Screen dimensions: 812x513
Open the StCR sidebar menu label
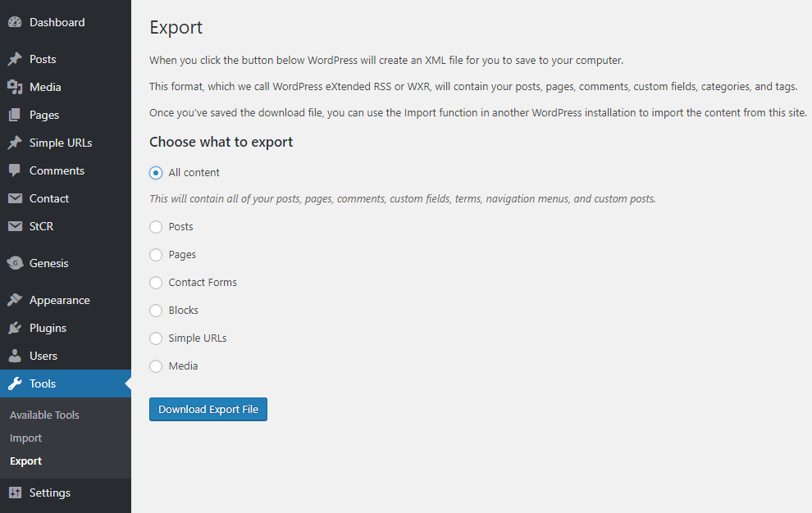point(42,227)
